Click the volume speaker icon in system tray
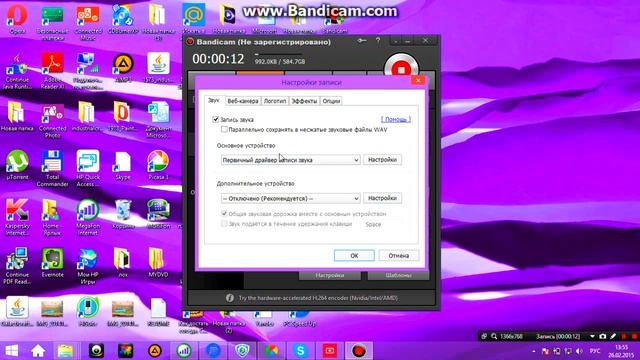 580,351
